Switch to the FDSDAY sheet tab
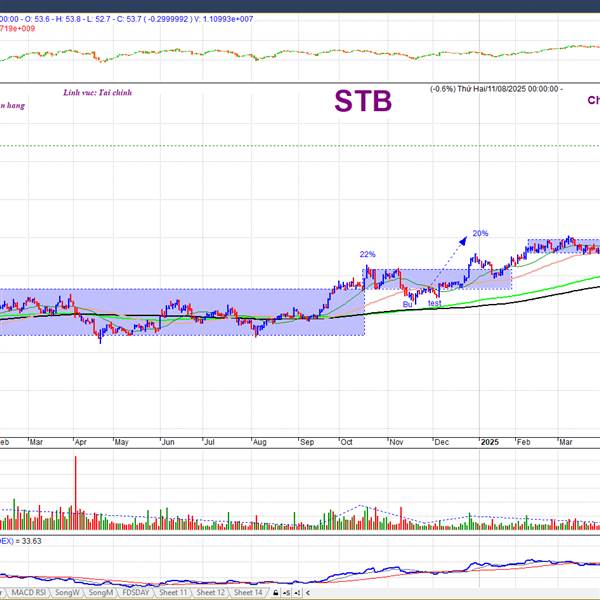Image resolution: width=600 pixels, height=600 pixels. 136,592
